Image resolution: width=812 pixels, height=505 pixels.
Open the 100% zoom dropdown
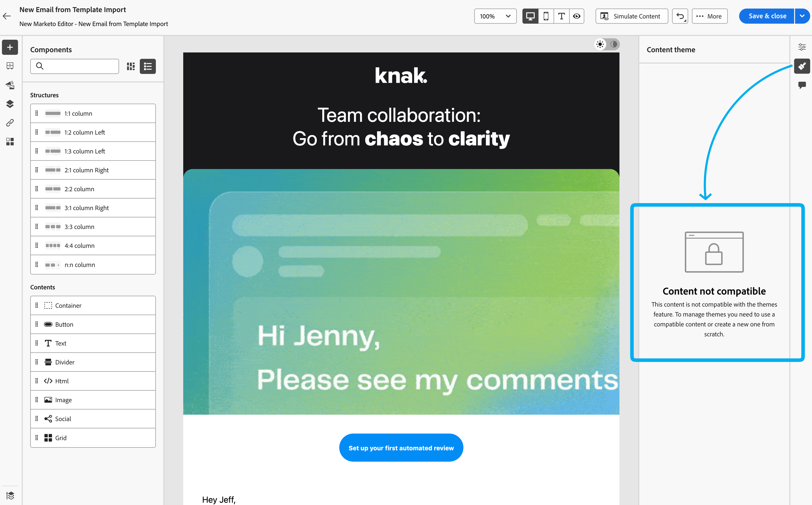495,16
